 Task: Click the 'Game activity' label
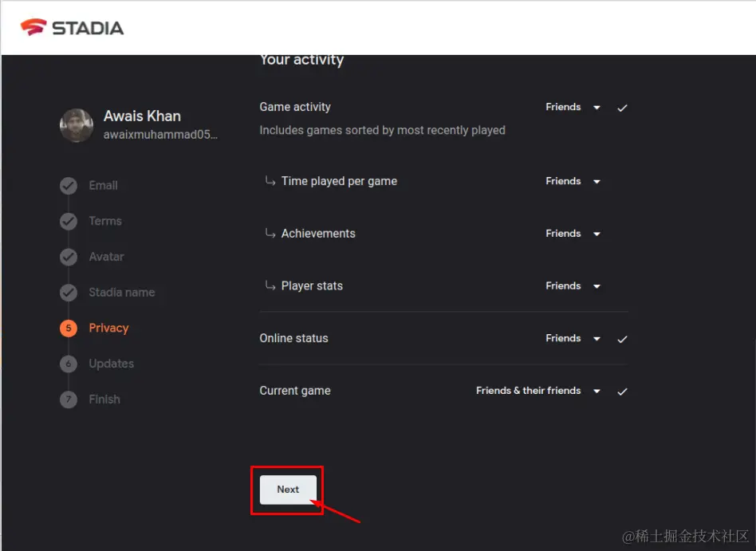[295, 107]
